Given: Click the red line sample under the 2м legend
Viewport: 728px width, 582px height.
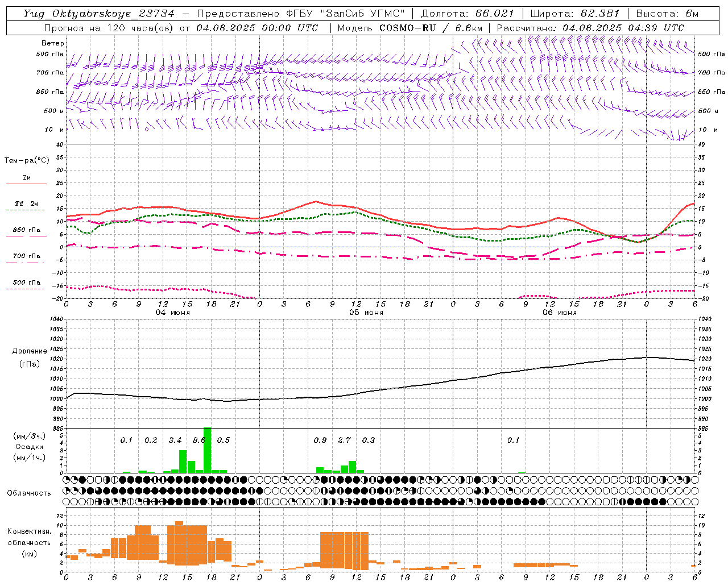Looking at the screenshot, I should (26, 184).
